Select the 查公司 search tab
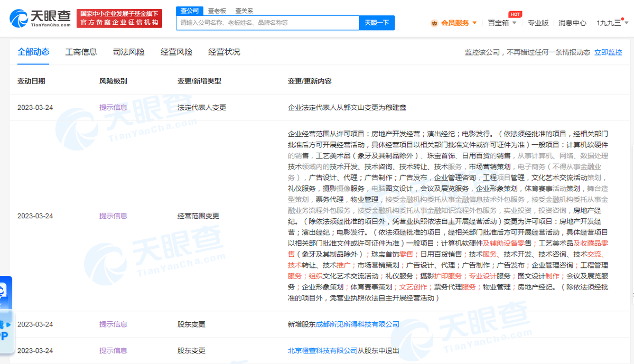The width and height of the screenshot is (634, 364). 190,10
